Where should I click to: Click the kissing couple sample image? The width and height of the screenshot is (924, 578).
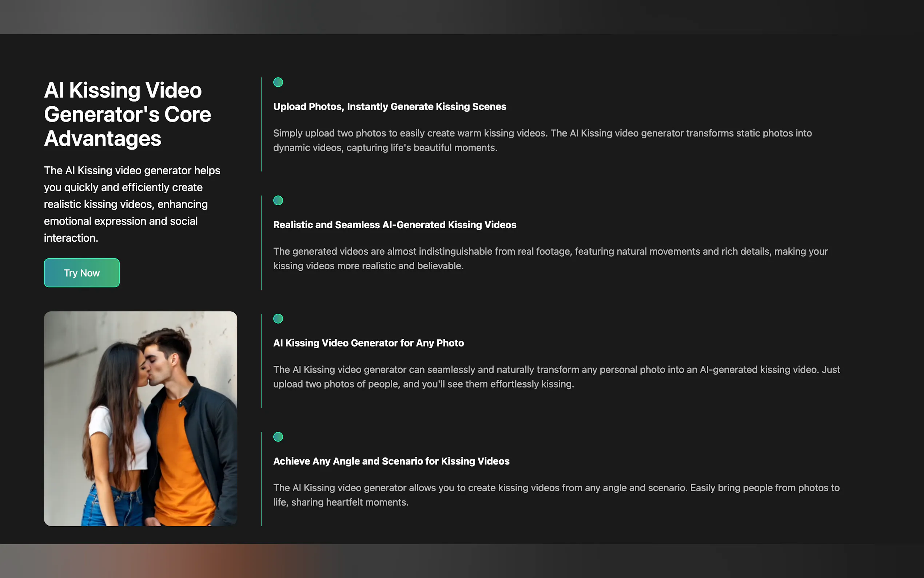[140, 418]
